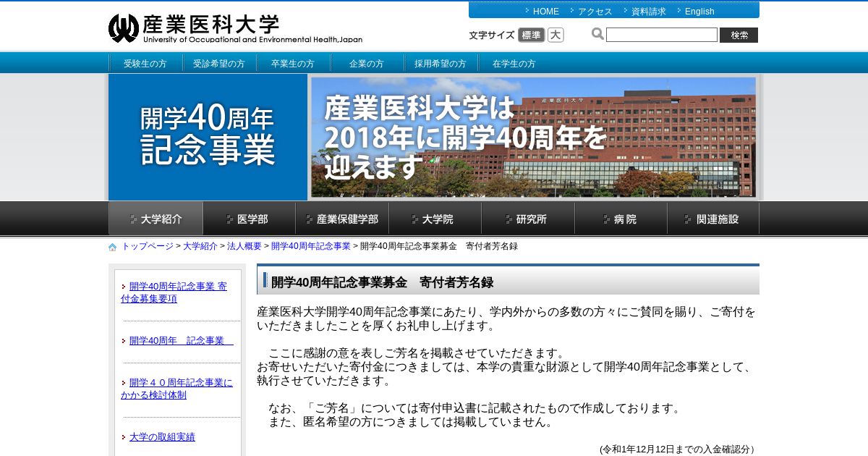Open HOME link in top bar
The image size is (868, 456).
point(546,11)
